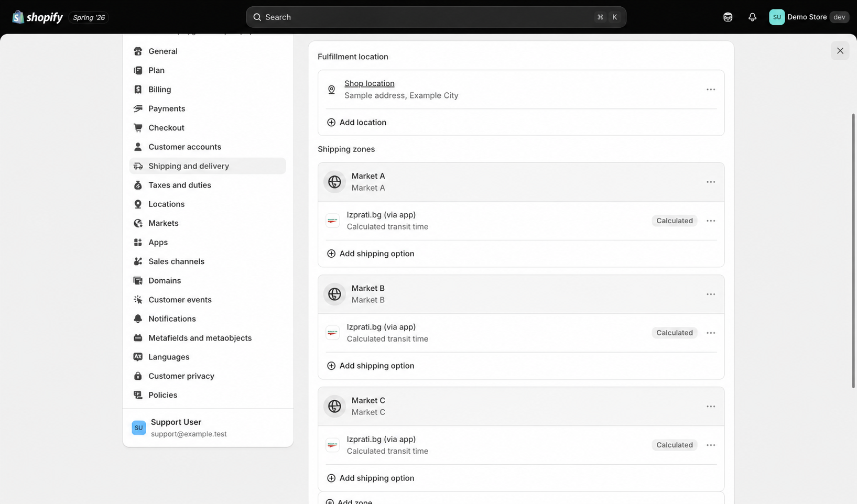Go to Sales channels settings

pyautogui.click(x=208, y=261)
